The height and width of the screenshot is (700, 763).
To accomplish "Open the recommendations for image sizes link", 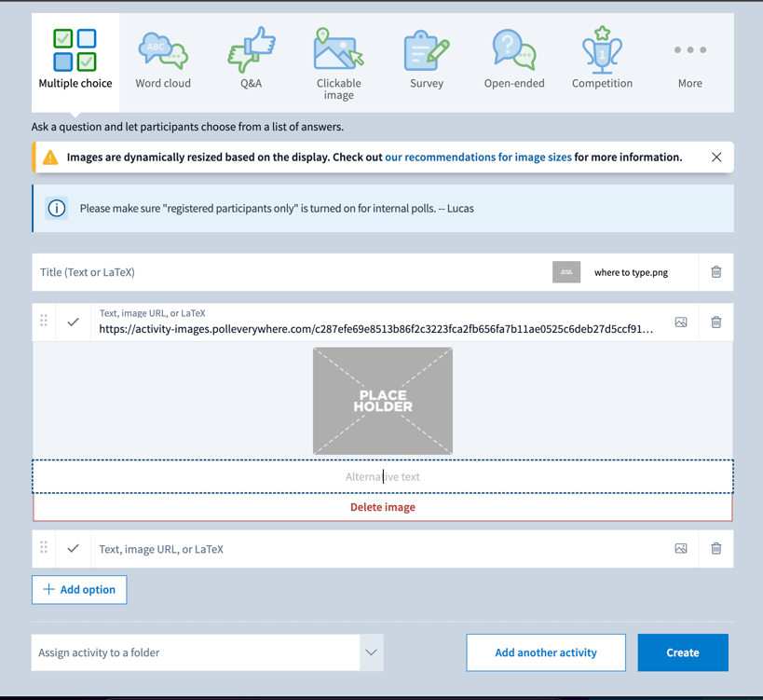I will pyautogui.click(x=478, y=158).
